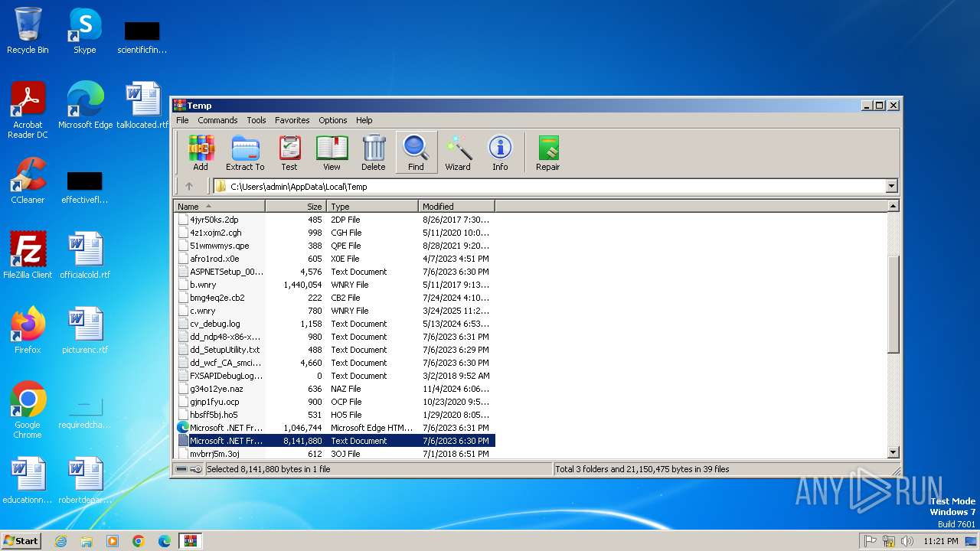
Task: Click the Info toolbar icon
Action: pos(500,152)
